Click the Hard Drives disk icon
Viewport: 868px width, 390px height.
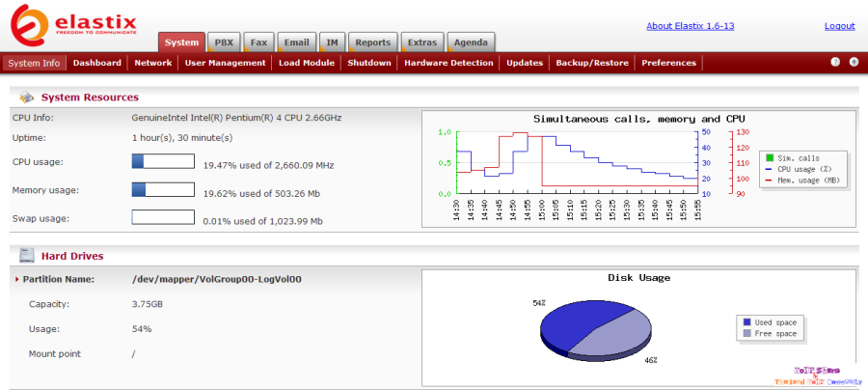27,256
